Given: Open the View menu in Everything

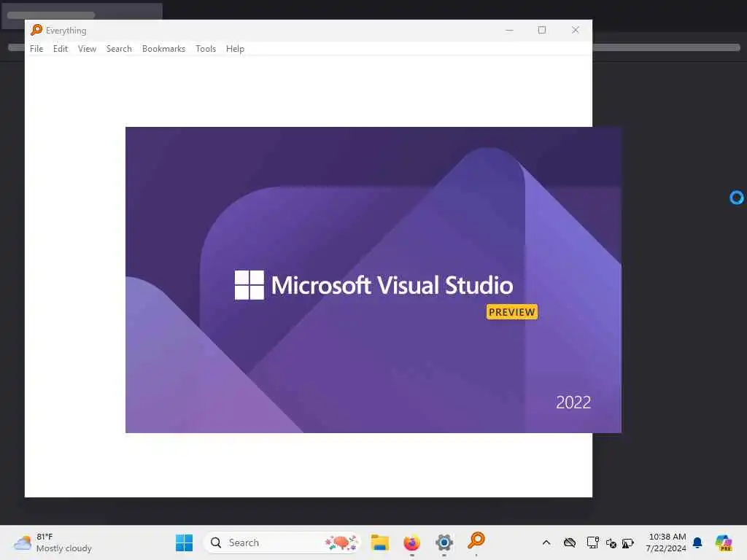Looking at the screenshot, I should point(88,49).
